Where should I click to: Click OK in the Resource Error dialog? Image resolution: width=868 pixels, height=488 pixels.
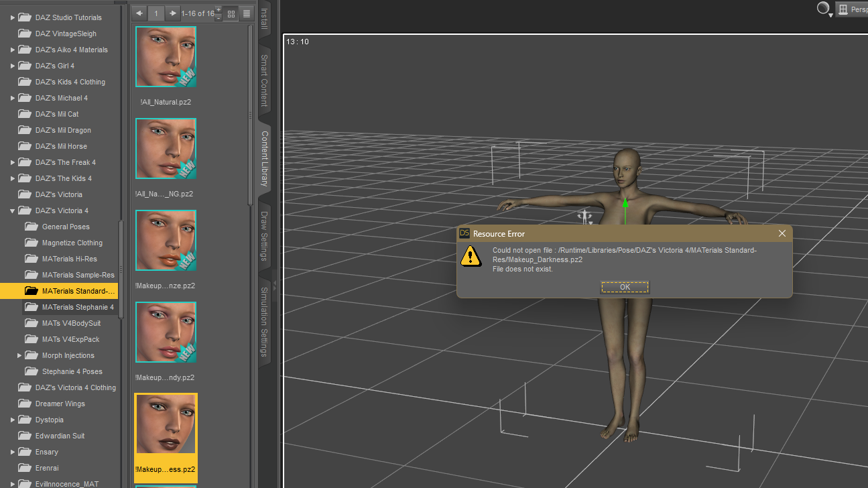tap(625, 287)
